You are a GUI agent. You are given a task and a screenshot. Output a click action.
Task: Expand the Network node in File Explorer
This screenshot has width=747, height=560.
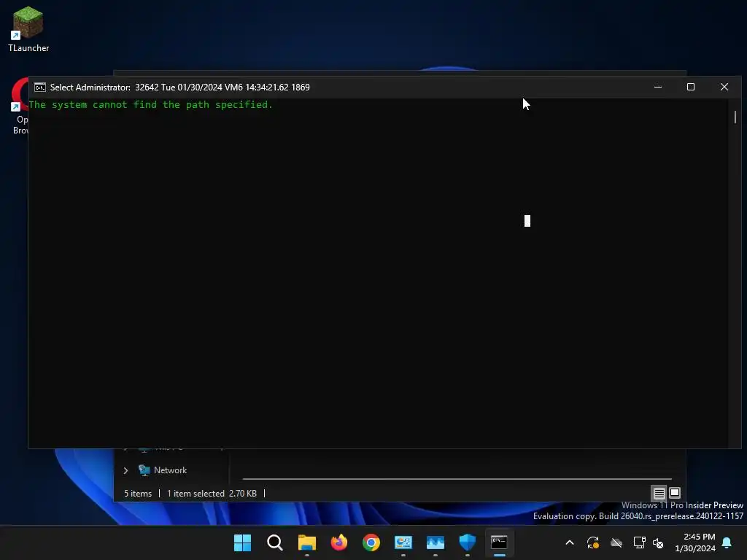[125, 470]
